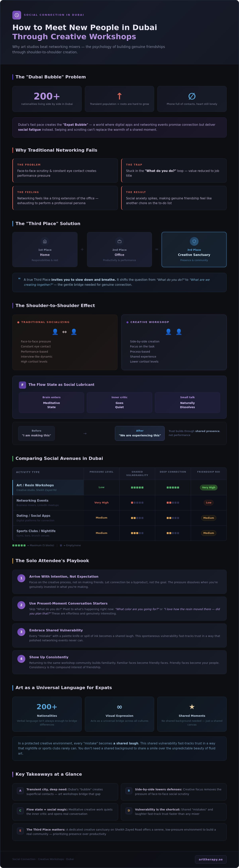Image resolution: width=239 pixels, height=868 pixels.
Task: Select the B badge beside Side-by-side lowers defenses
Action: [x=129, y=791]
